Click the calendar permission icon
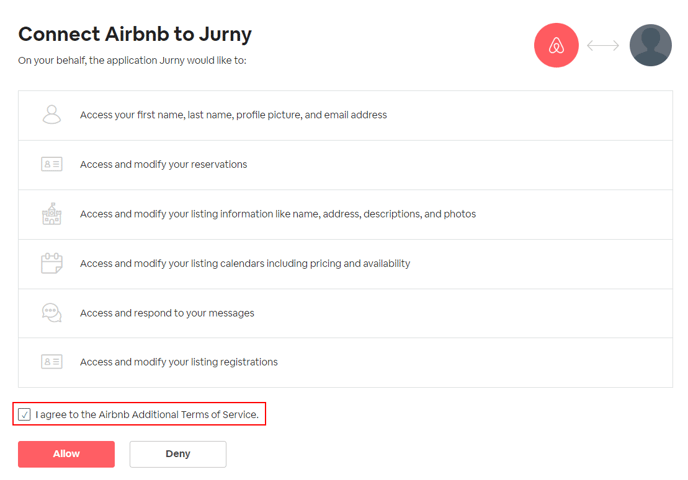Screen dimensions: 688x480 coord(52,263)
